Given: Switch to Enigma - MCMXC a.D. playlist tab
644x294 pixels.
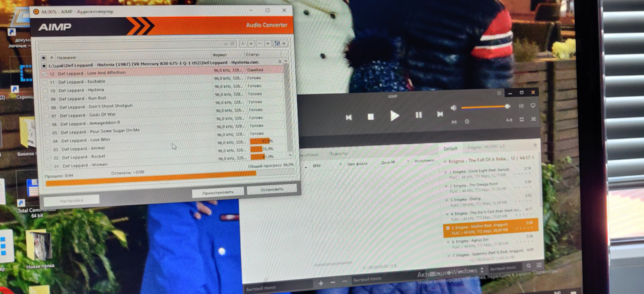Looking at the screenshot, I should coord(486,147).
